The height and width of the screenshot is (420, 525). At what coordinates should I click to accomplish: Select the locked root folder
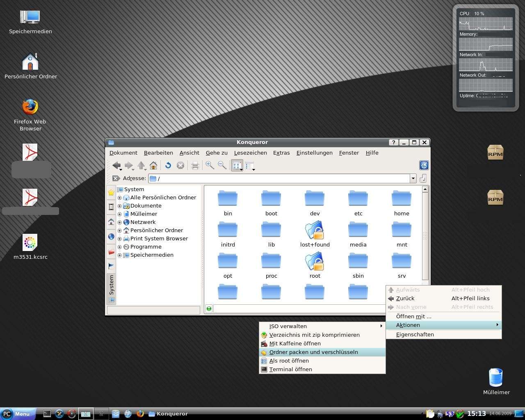click(315, 265)
